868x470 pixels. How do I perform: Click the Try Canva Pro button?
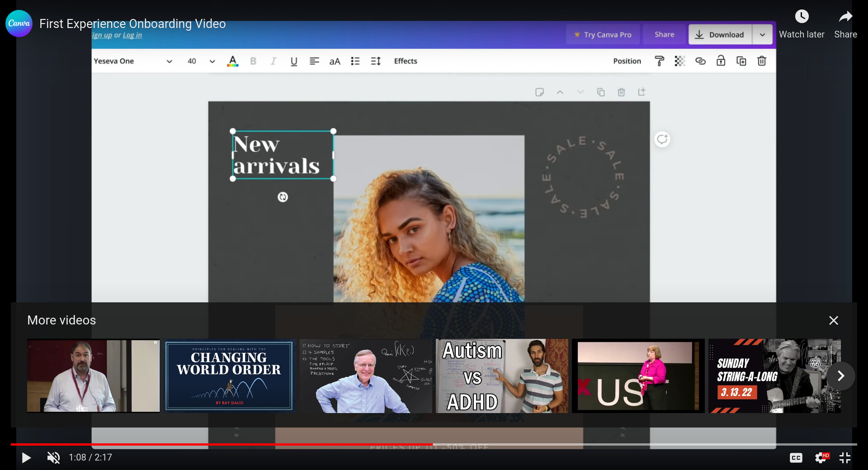[x=603, y=35]
